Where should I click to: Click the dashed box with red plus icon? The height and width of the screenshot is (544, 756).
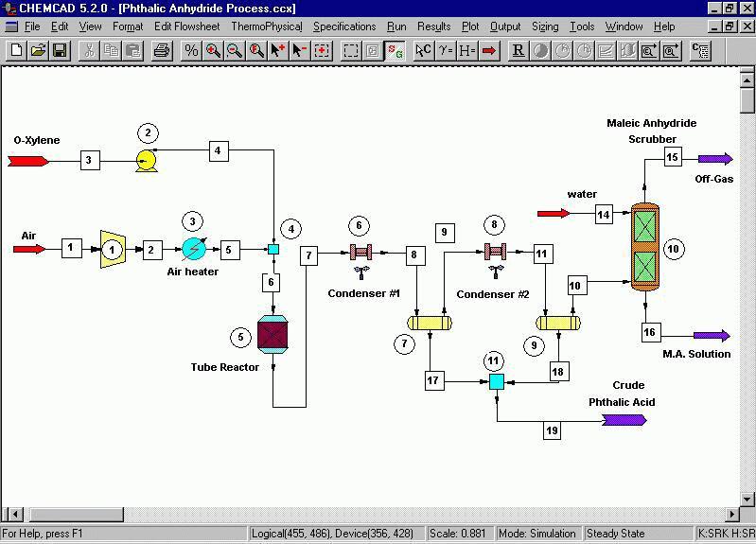point(322,50)
